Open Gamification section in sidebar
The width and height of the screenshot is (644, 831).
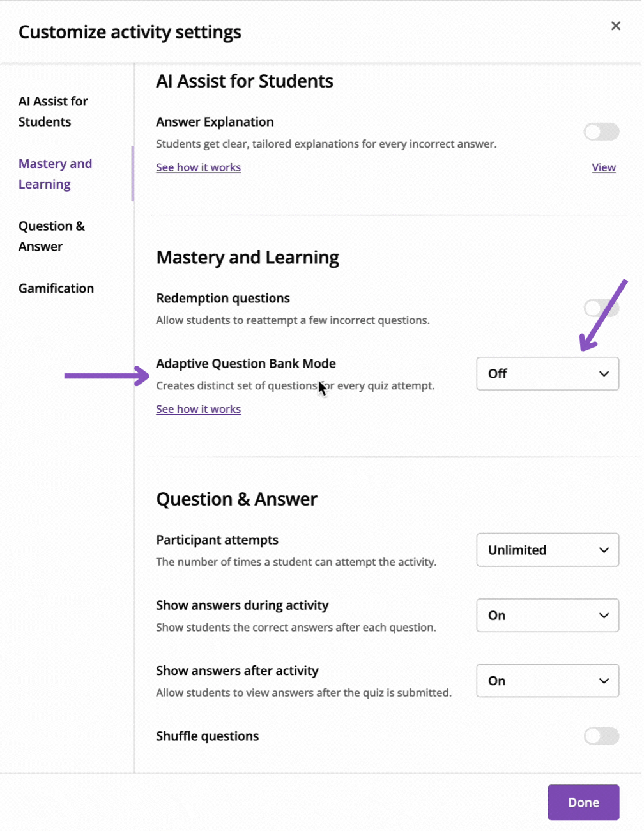tap(56, 288)
